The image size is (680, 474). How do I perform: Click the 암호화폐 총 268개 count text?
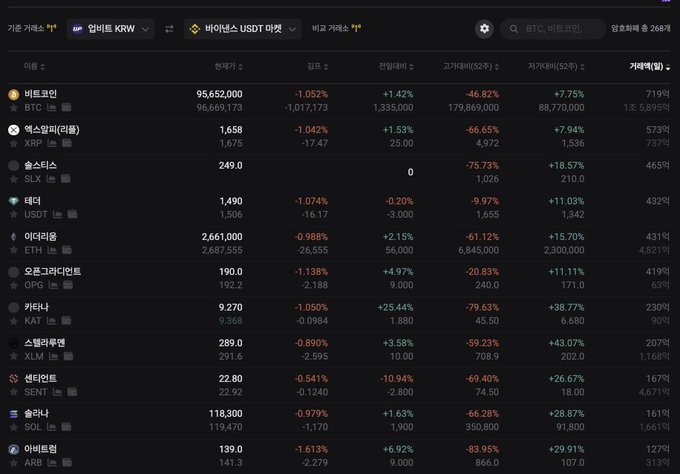coord(641,29)
